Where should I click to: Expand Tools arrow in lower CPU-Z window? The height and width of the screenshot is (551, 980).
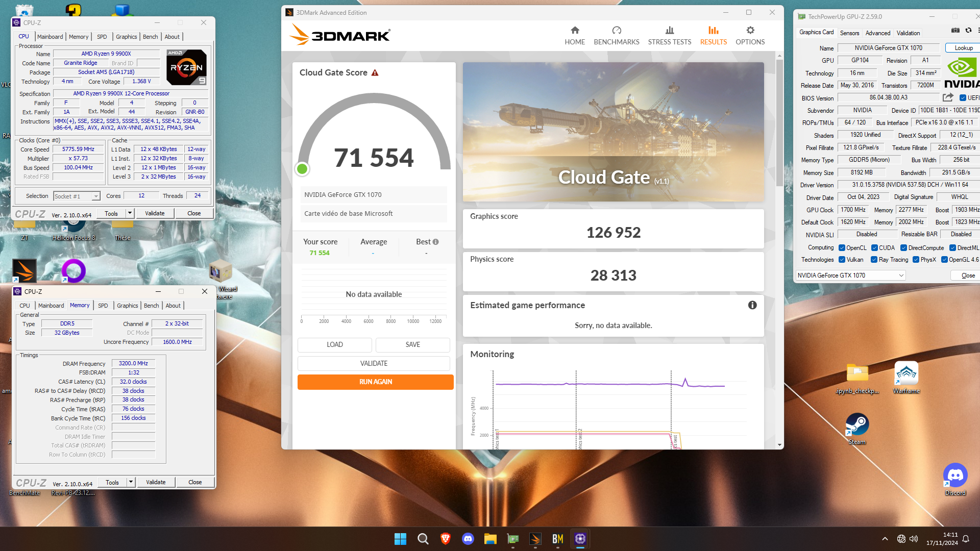click(x=131, y=482)
